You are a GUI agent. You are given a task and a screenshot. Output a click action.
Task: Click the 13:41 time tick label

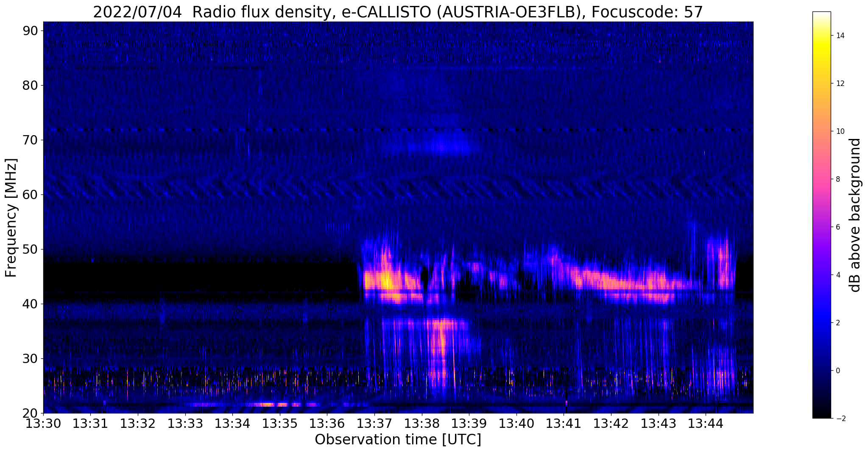(x=564, y=424)
